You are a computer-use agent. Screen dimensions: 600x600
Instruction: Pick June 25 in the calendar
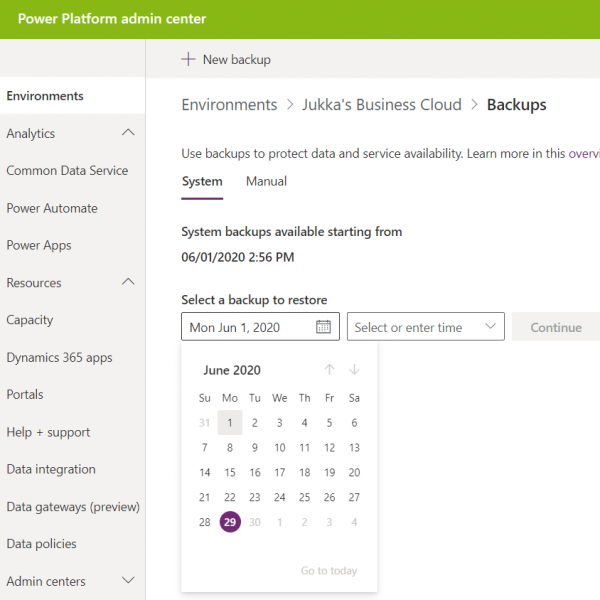305,497
